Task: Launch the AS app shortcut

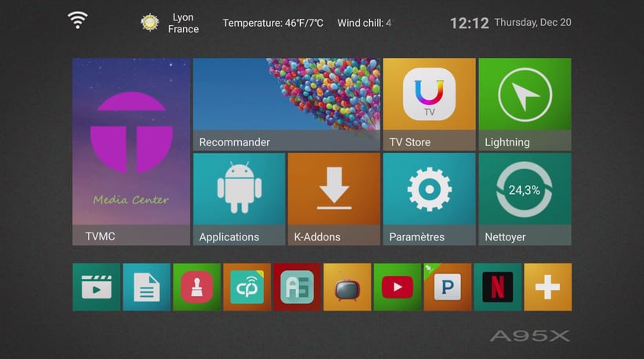Action: (297, 287)
